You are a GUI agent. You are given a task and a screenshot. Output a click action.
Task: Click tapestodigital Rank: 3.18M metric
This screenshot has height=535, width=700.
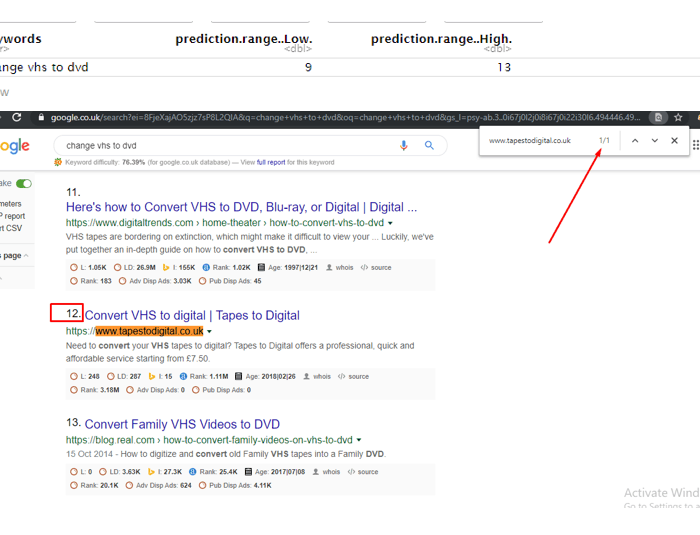[x=95, y=390]
